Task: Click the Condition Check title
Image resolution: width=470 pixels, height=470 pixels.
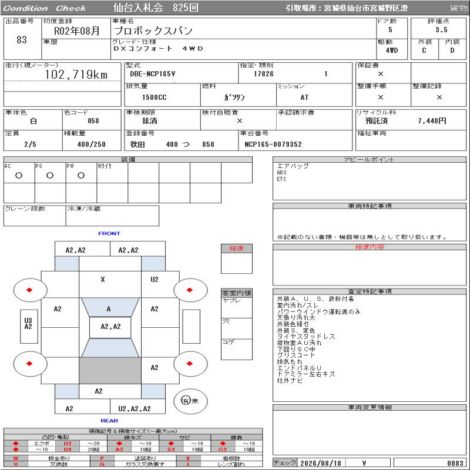Action: coord(44,8)
